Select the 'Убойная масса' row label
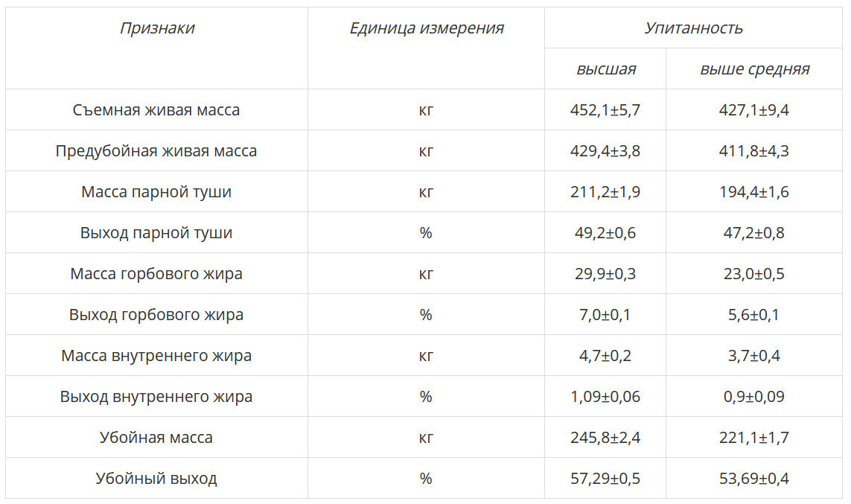 (156, 437)
